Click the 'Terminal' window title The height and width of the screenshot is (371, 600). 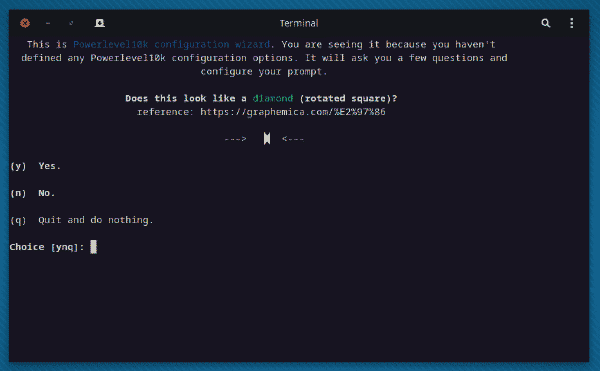pos(299,23)
